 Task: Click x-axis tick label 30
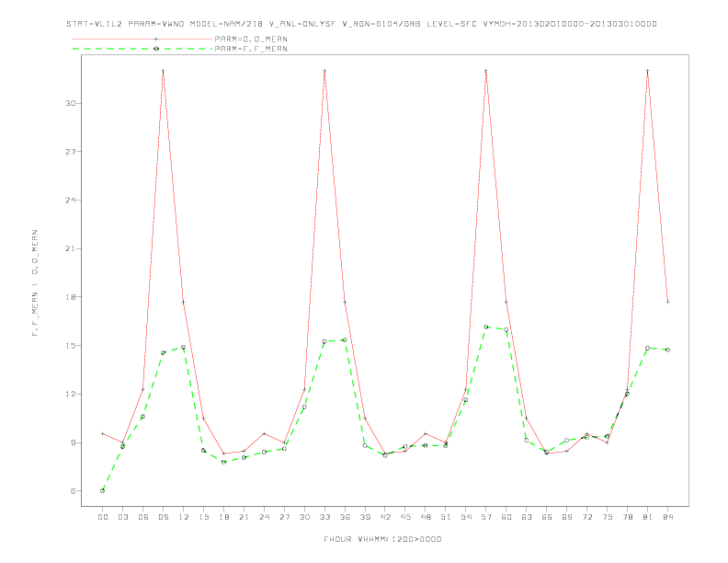click(304, 517)
